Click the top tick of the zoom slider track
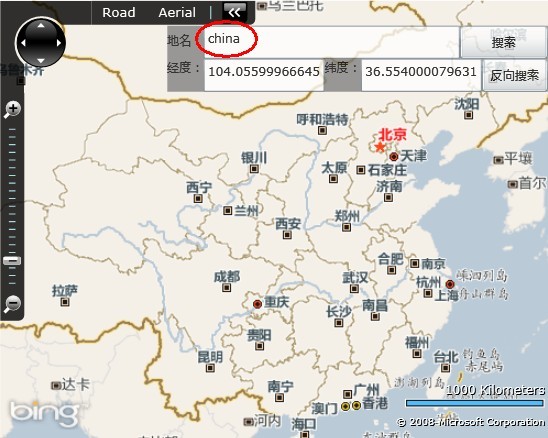The height and width of the screenshot is (438, 548). coord(12,129)
